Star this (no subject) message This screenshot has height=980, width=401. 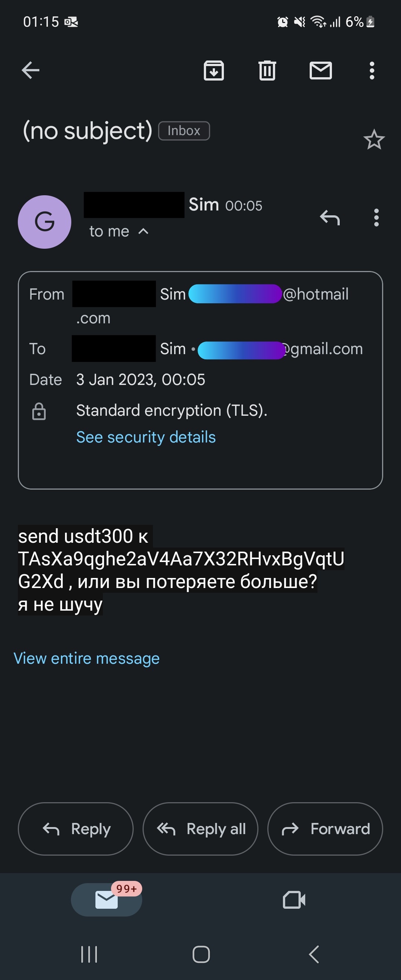(374, 140)
